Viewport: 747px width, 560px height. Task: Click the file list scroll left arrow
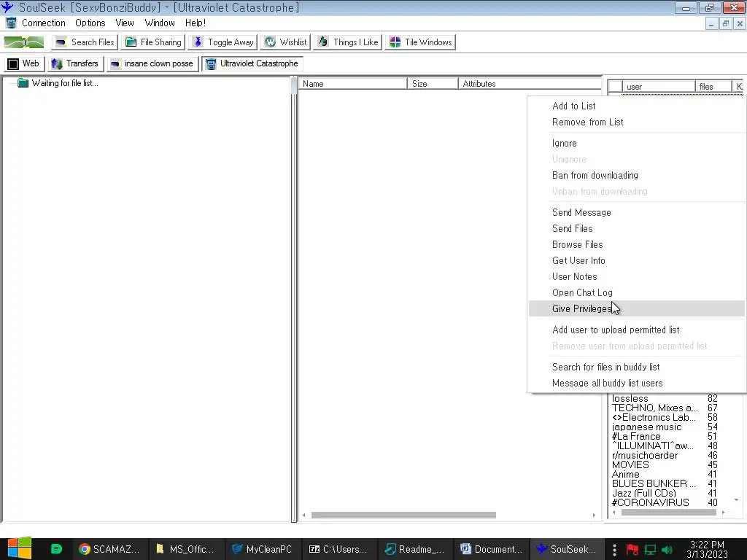pos(304,516)
